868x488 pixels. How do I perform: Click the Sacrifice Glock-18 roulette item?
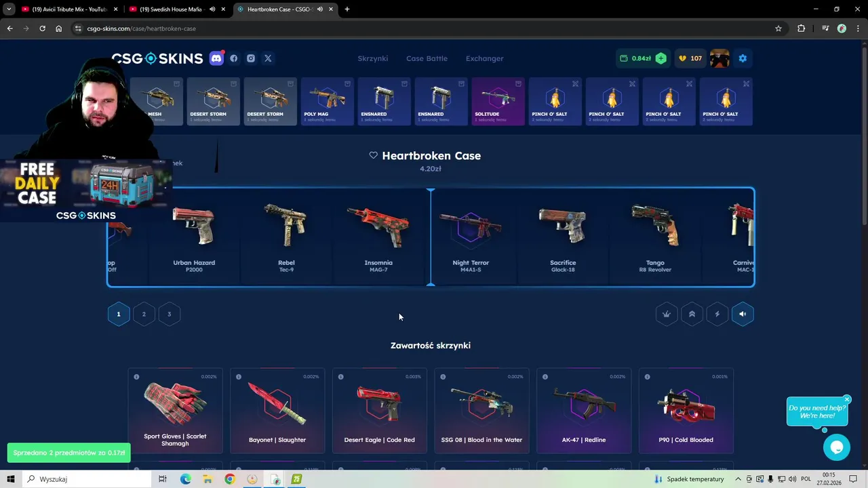click(x=563, y=237)
